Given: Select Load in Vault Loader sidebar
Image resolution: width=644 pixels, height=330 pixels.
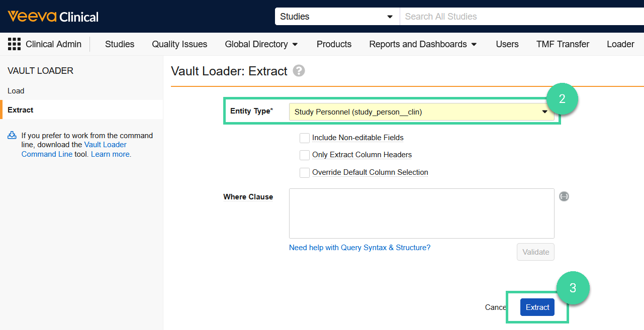Looking at the screenshot, I should point(16,91).
